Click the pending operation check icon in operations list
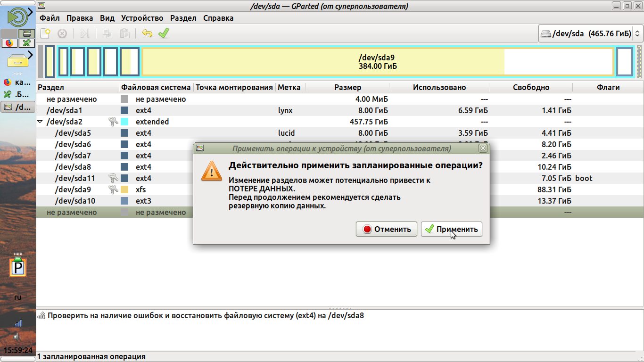Screen dimensions: 644x362 (41, 315)
